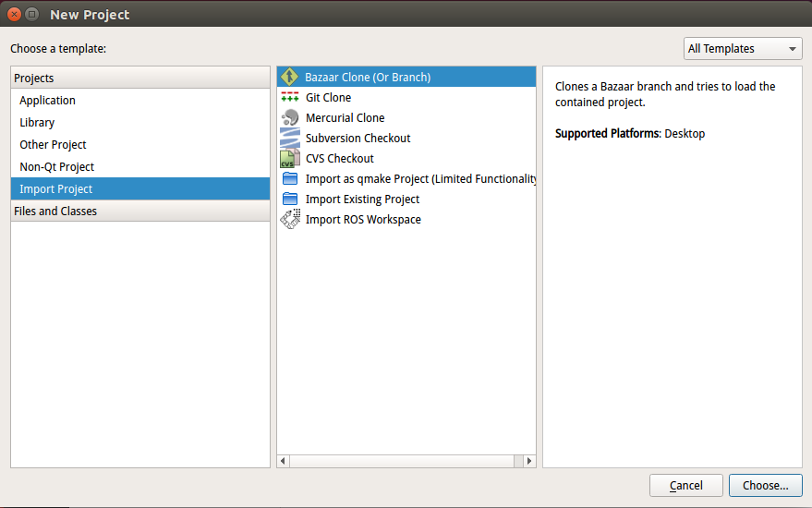Select Import as qmake Project template
This screenshot has width=812, height=508.
click(x=406, y=178)
